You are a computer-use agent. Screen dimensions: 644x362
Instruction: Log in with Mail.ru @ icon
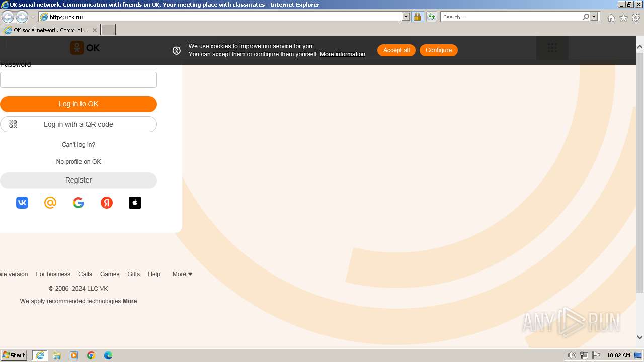click(x=50, y=203)
